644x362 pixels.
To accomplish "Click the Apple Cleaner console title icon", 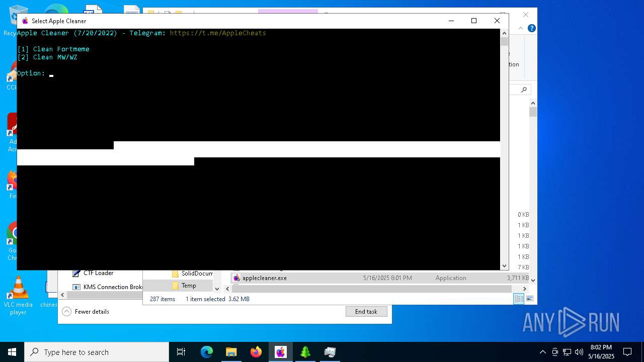I will (25, 21).
